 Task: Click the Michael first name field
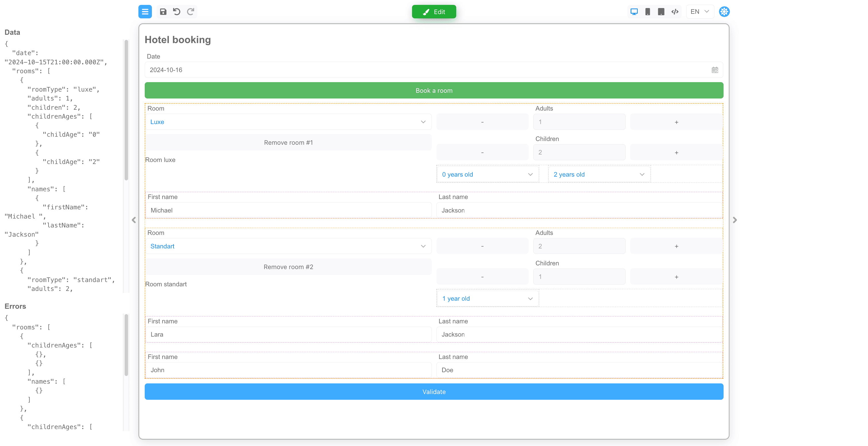(x=288, y=210)
